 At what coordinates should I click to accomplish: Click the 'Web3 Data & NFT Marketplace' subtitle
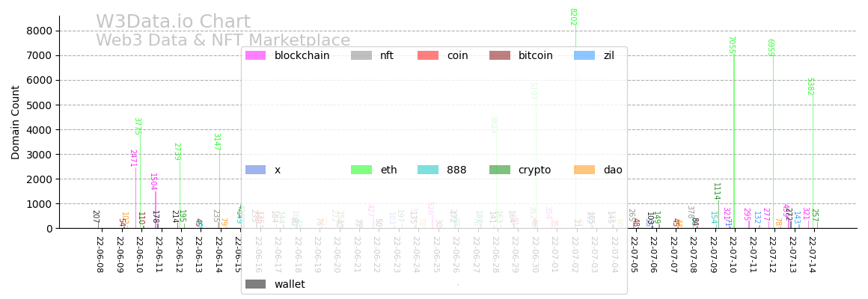(x=223, y=40)
